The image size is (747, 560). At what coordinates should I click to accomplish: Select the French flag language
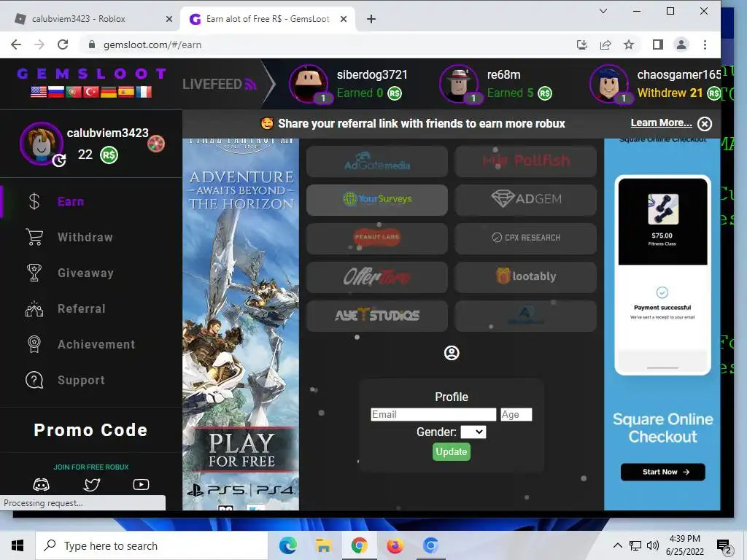pos(144,91)
